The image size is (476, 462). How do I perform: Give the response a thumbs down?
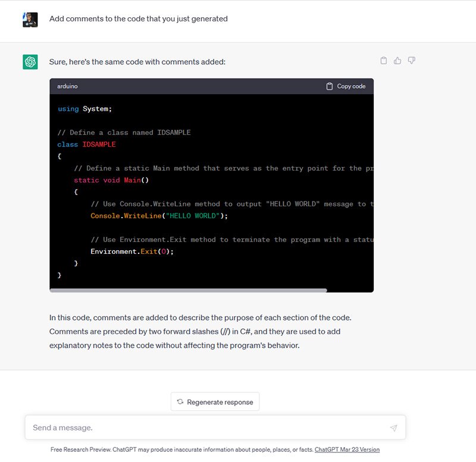[x=411, y=61]
